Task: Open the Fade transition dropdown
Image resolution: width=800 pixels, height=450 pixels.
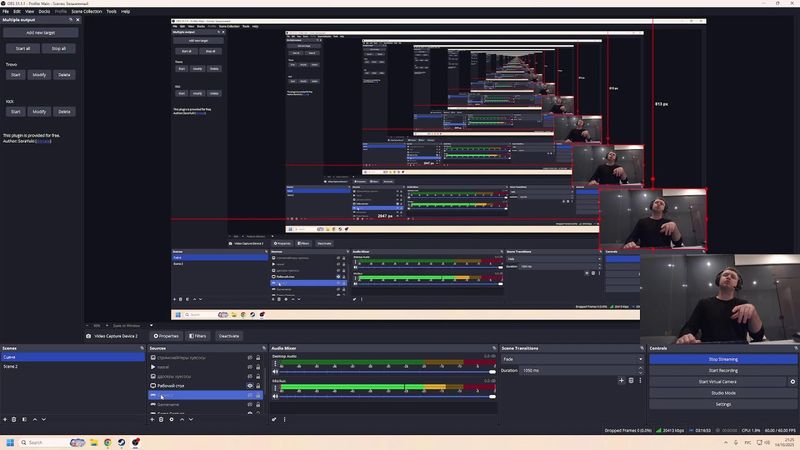Action: point(572,359)
